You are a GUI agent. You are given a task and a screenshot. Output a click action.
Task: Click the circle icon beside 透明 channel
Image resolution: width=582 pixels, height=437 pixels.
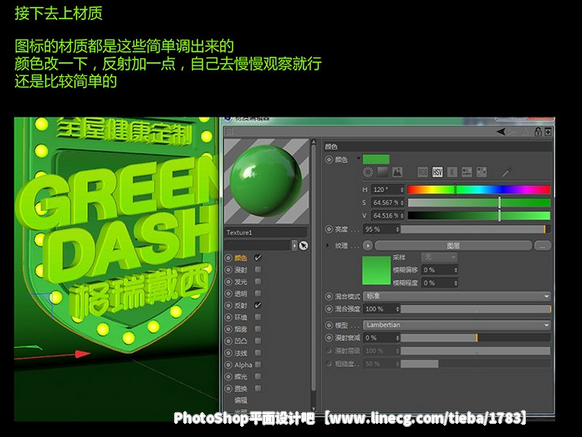click(x=229, y=293)
